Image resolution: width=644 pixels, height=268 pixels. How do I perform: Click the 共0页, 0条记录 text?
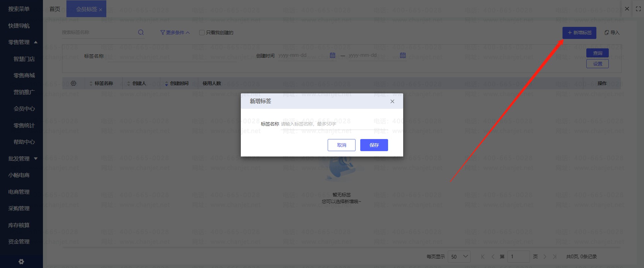[582, 257]
